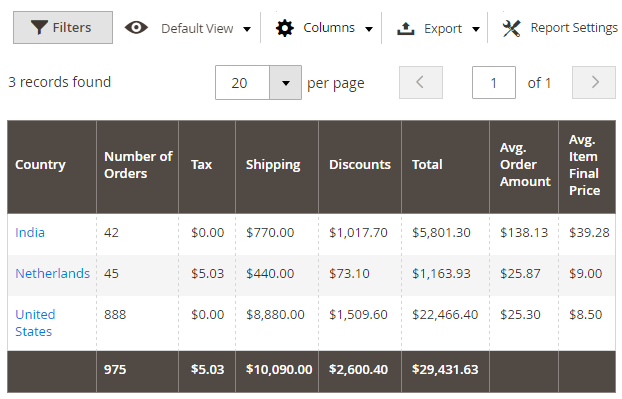Sort by Number of Orders header
The image size is (622, 399).
pyautogui.click(x=137, y=167)
